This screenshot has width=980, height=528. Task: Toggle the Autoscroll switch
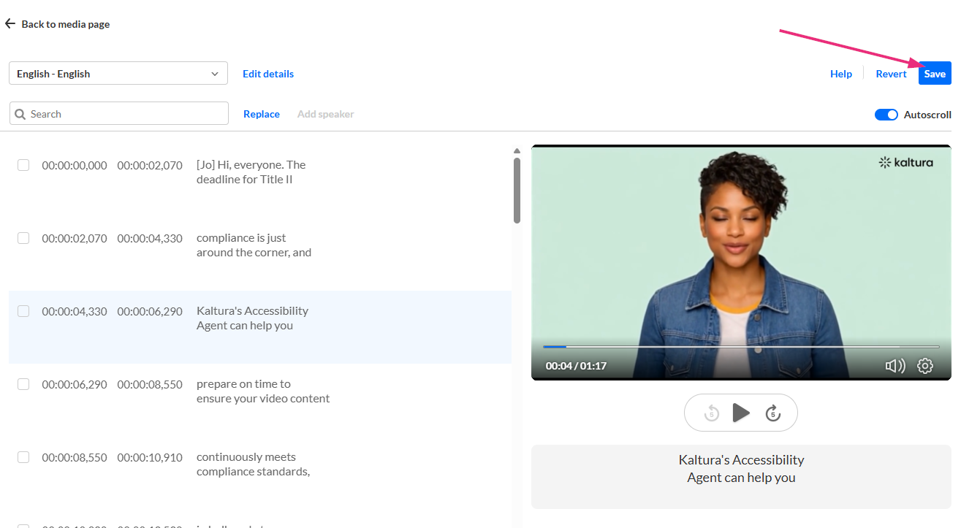point(886,115)
